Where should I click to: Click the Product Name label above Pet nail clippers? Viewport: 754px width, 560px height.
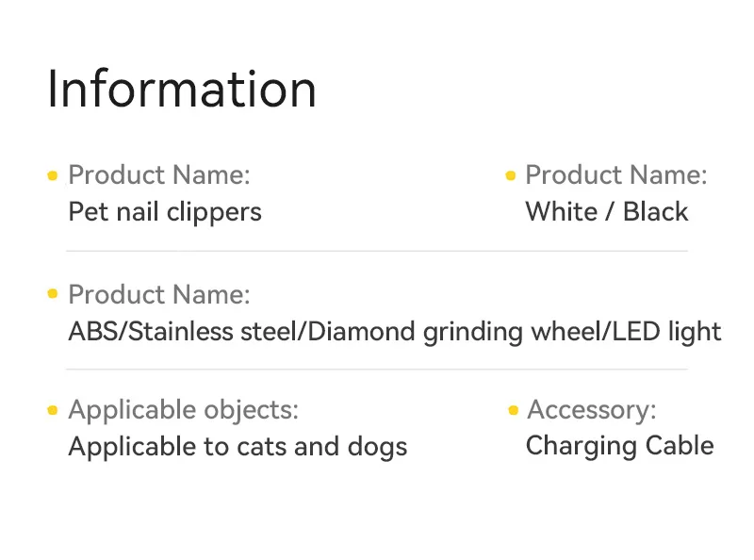[x=159, y=175]
